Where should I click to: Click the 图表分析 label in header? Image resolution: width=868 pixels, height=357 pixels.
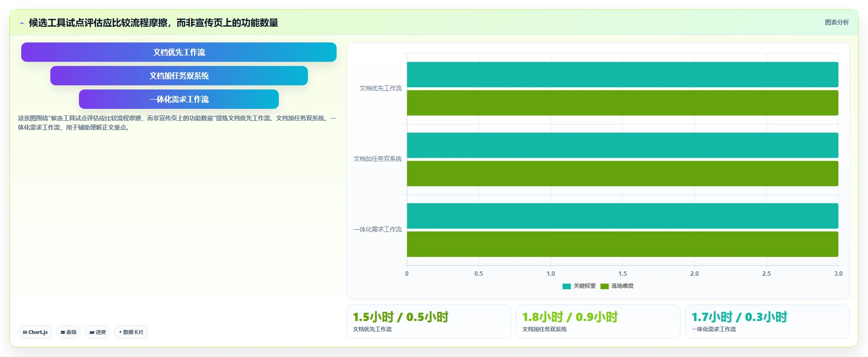click(837, 22)
